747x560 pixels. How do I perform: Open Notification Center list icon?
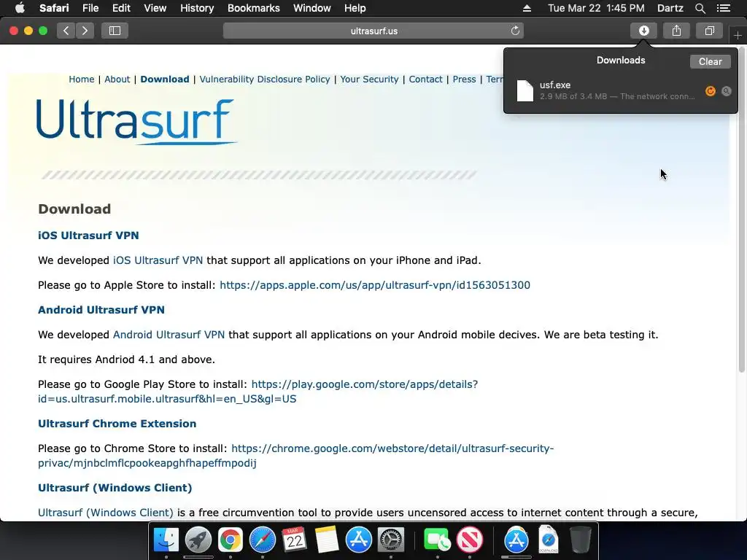[x=723, y=8]
